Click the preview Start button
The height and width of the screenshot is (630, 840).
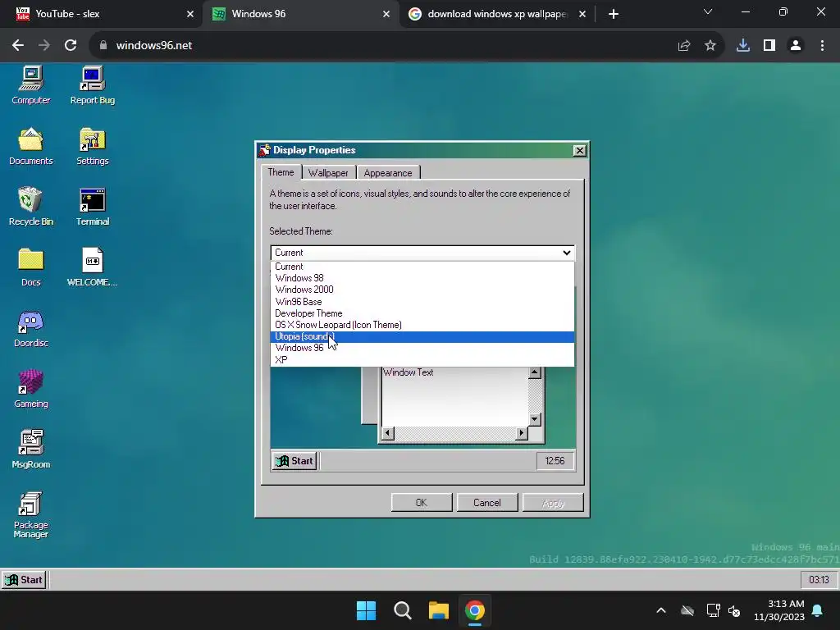click(294, 461)
